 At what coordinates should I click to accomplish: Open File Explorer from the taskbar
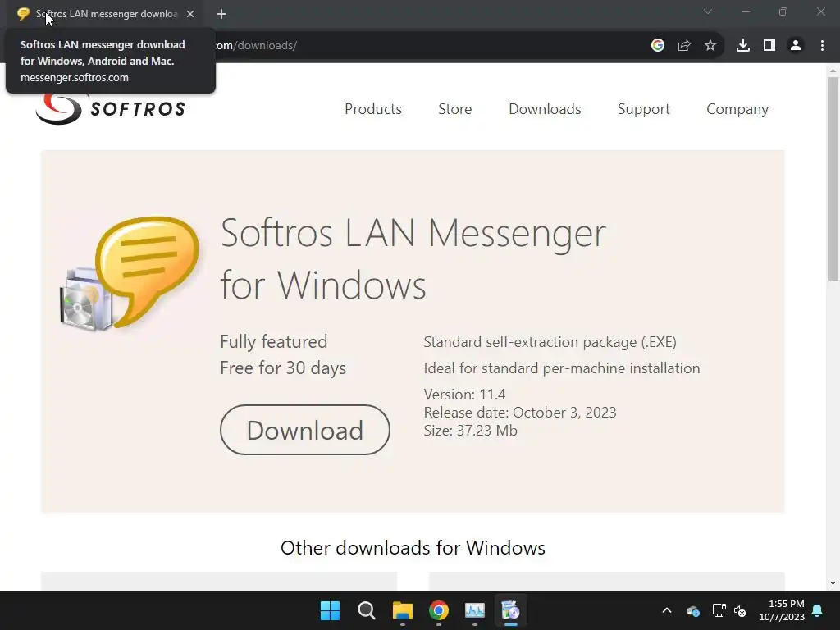click(x=402, y=610)
